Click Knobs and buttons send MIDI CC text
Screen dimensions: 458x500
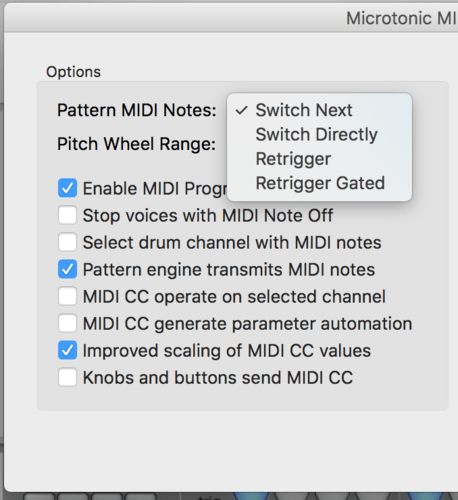(218, 378)
